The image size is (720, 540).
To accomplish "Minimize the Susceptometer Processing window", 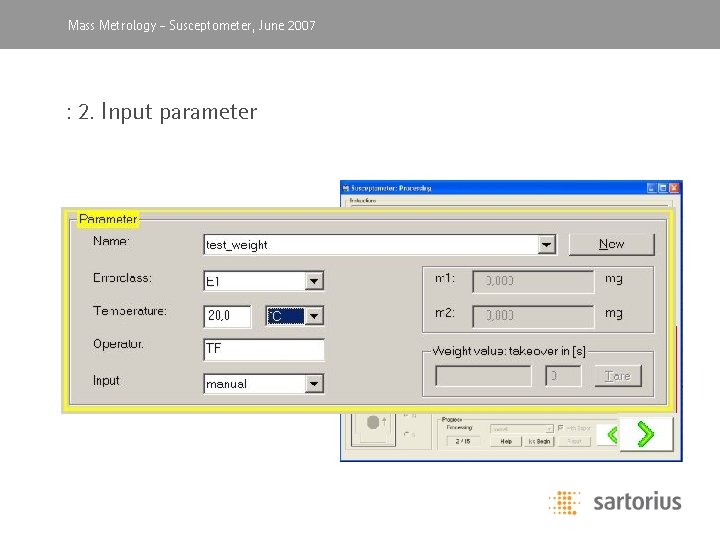I will pos(652,188).
